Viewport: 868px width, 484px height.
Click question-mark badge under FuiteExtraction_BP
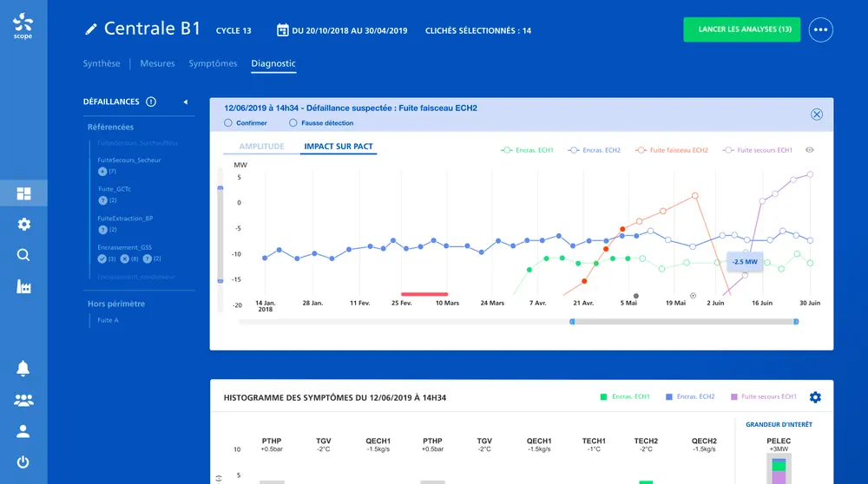tap(102, 230)
